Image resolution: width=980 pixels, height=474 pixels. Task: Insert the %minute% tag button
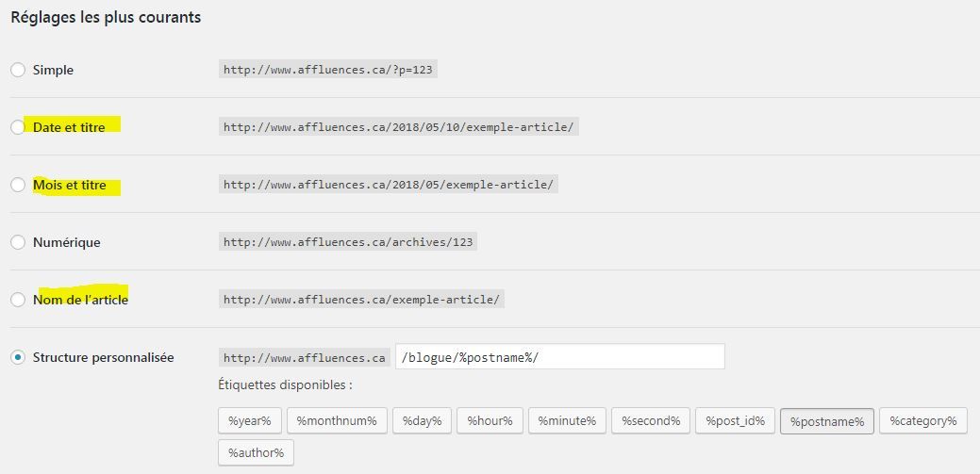(567, 421)
